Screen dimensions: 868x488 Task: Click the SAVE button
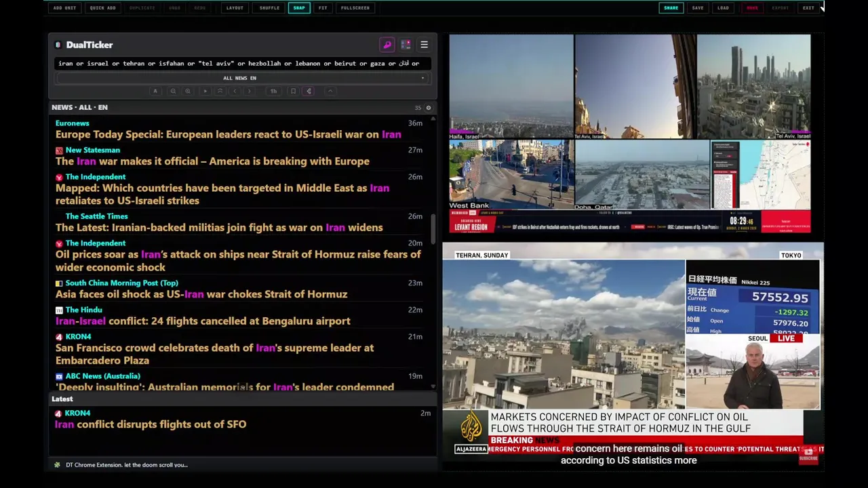point(698,8)
